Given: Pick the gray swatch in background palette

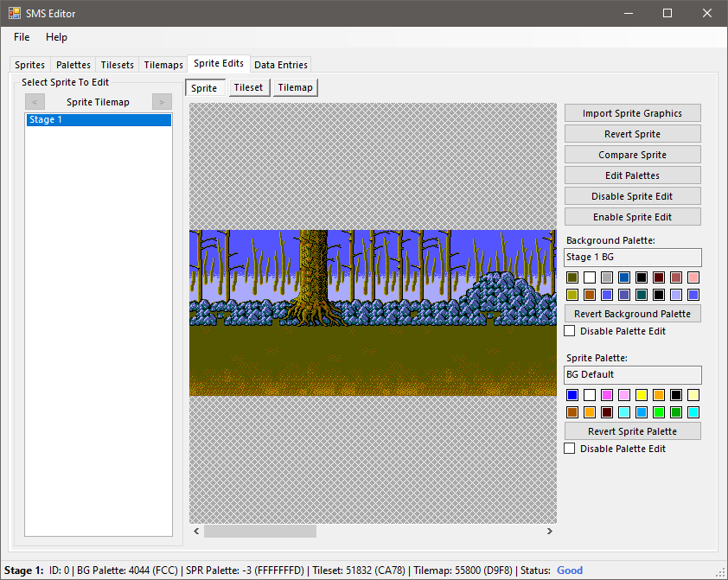Looking at the screenshot, I should pos(607,277).
